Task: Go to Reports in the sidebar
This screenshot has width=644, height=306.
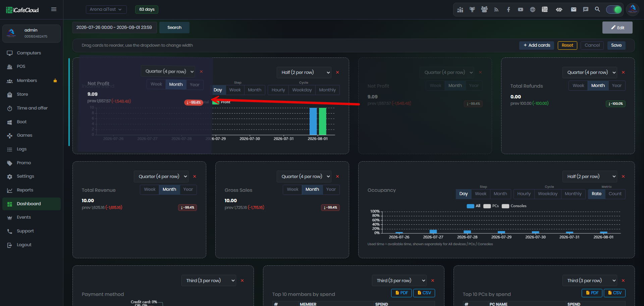Action: tap(25, 190)
